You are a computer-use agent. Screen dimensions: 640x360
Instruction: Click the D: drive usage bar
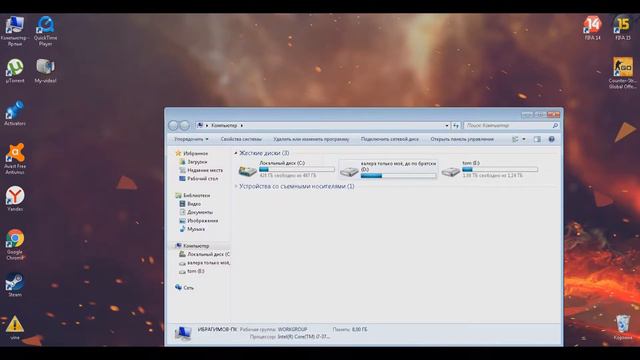click(398, 176)
